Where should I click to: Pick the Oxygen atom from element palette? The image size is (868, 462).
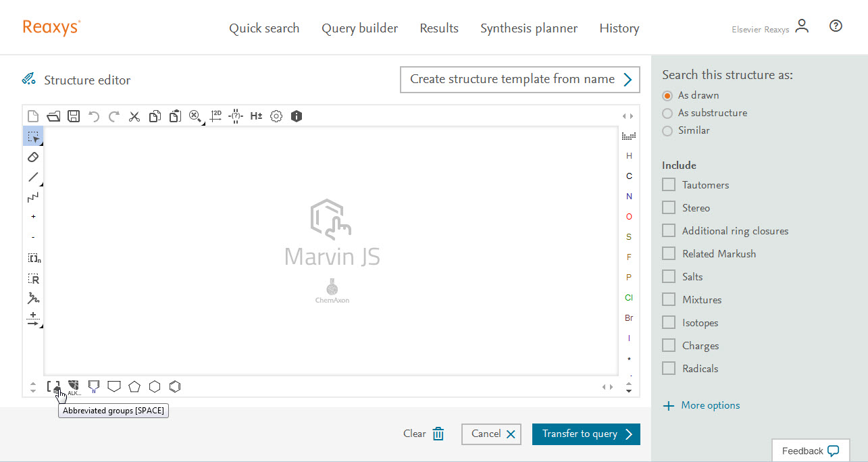[x=629, y=217]
